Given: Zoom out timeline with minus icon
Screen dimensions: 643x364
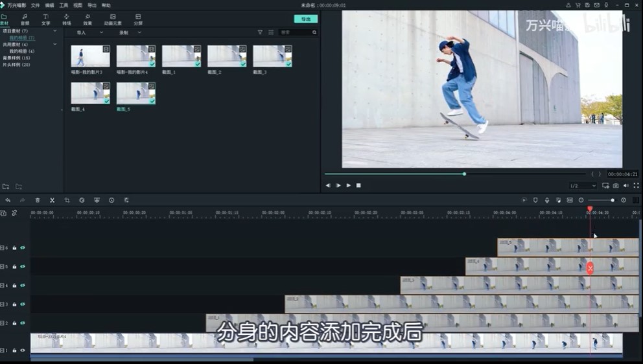Looking at the screenshot, I should (x=581, y=200).
